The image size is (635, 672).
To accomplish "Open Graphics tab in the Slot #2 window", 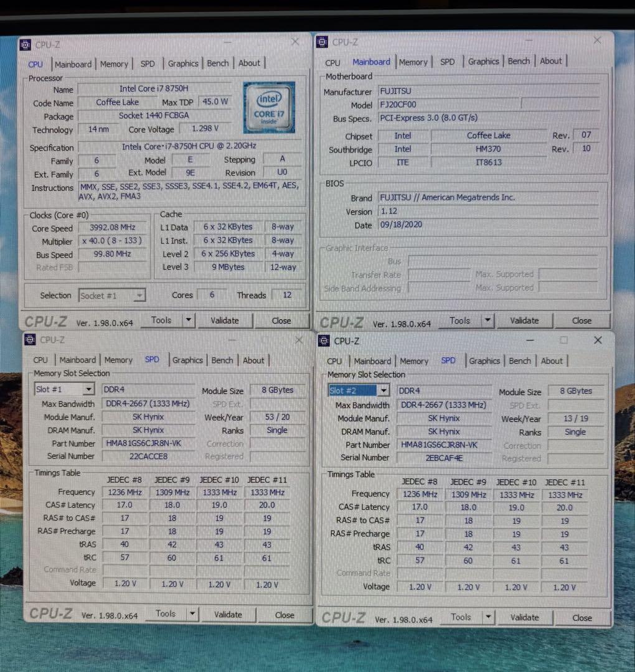I will coord(484,361).
